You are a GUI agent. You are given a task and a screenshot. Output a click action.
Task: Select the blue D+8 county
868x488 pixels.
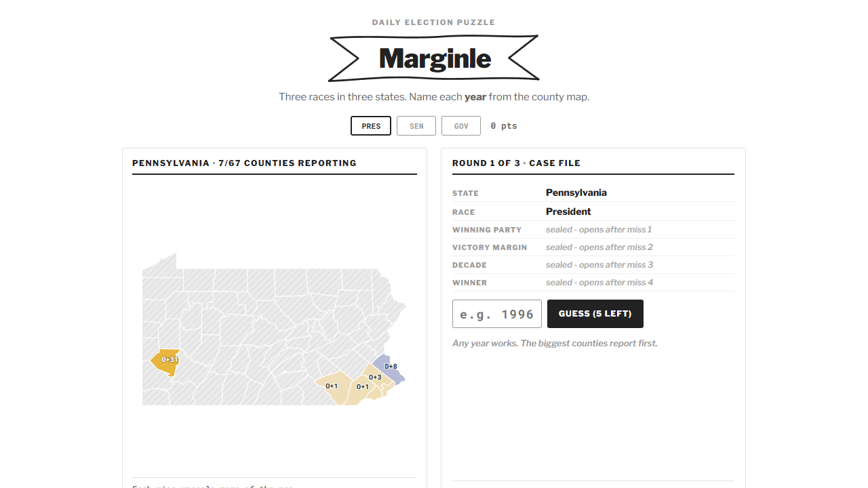(389, 367)
